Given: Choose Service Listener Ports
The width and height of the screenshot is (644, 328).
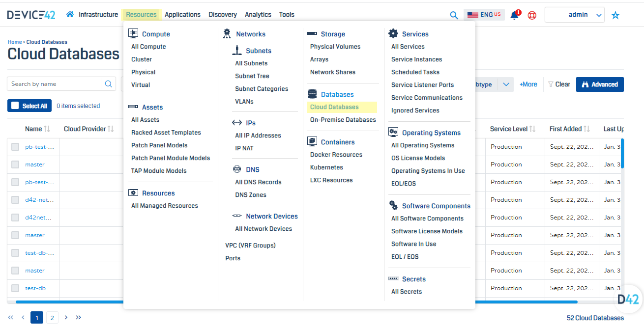Looking at the screenshot, I should 423,85.
